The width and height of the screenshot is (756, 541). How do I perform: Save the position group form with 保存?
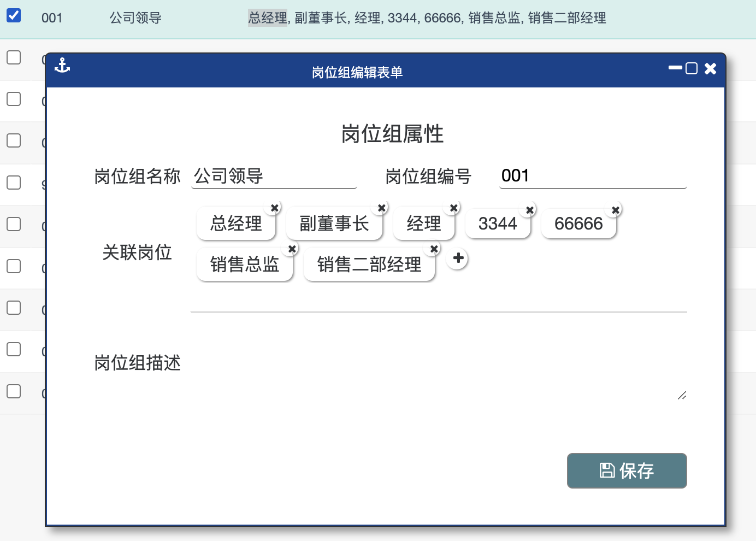[627, 471]
